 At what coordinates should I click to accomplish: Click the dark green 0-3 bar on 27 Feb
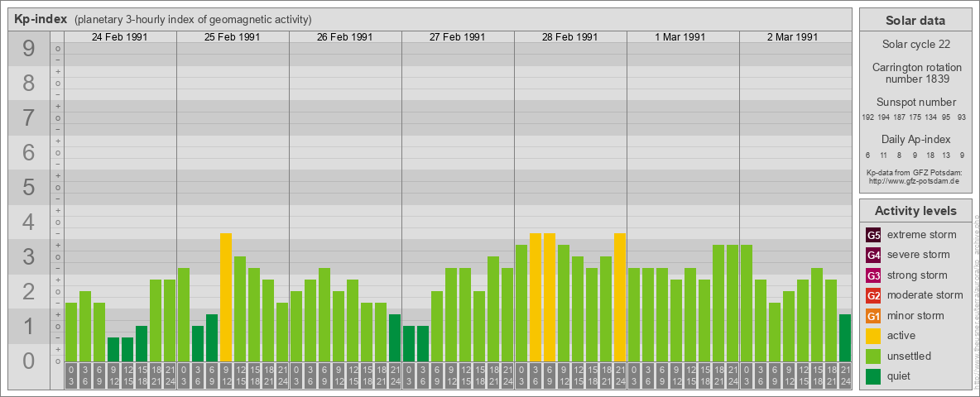[x=409, y=344]
